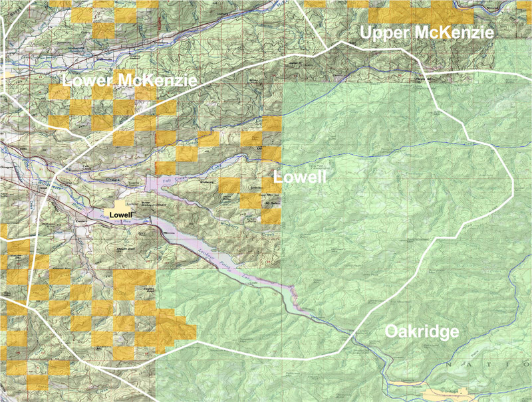This screenshot has height=402, width=532.
Task: Click the white boundary line just above the Oakridge label
Action: click(x=399, y=292)
